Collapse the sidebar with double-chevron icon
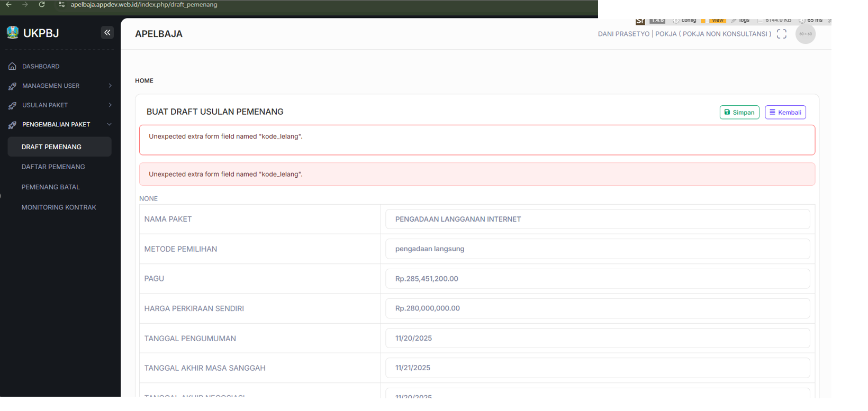 coord(107,33)
